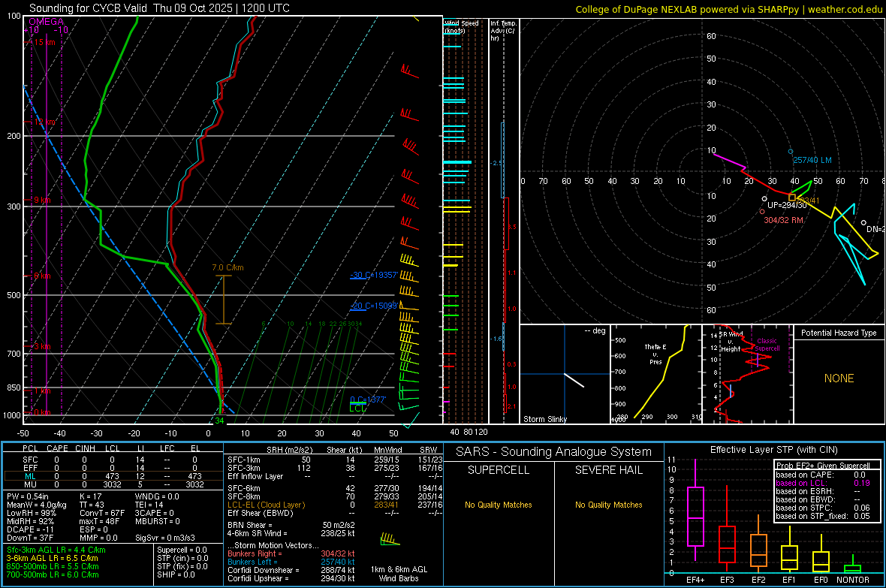Click the Bunkers Left = 257/40 kt line

click(291, 562)
